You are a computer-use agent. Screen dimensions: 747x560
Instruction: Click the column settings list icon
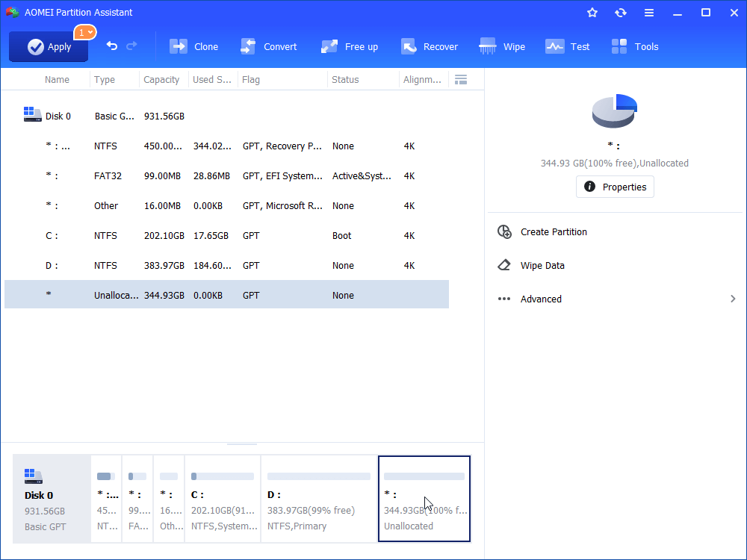[461, 80]
